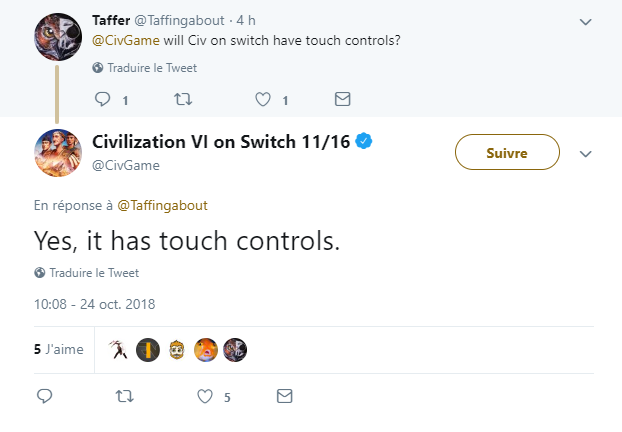Open the blue verified badge on CivGame
Image resolution: width=622 pixels, height=432 pixels.
(x=366, y=142)
